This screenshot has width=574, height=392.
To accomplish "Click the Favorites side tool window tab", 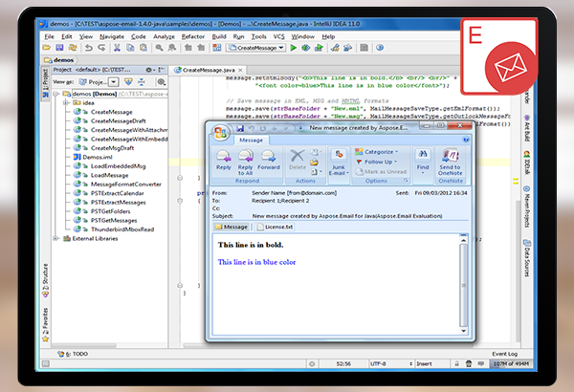I will pos(46,325).
